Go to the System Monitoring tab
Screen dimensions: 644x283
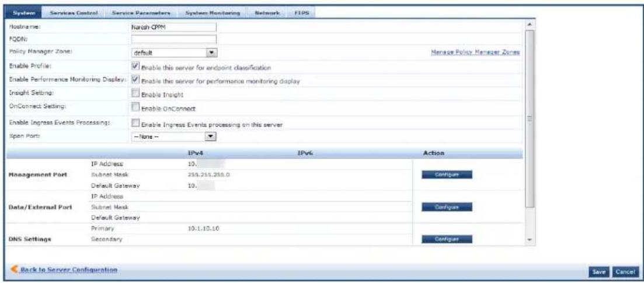coord(213,13)
